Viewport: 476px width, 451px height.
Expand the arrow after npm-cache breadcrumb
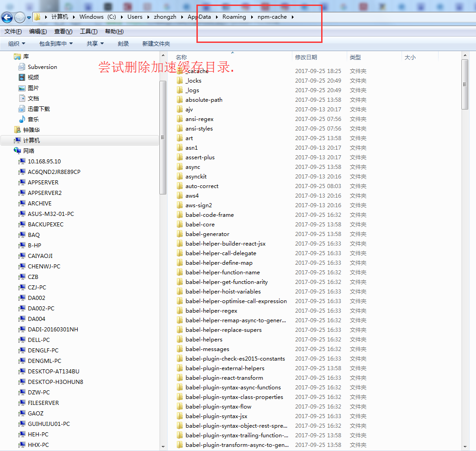(x=293, y=17)
